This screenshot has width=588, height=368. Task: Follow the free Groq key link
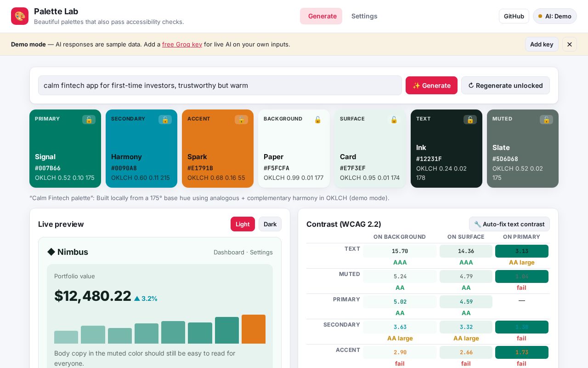pos(182,44)
